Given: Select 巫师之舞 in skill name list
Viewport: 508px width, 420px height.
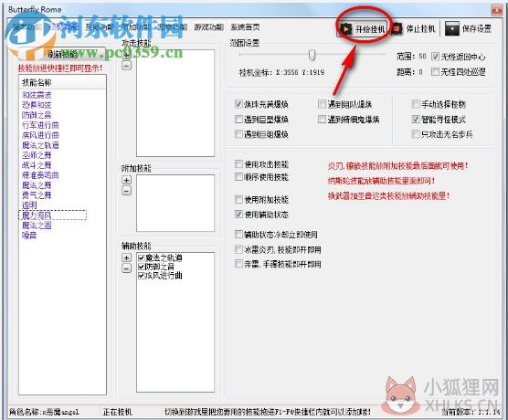Looking at the screenshot, I should pyautogui.click(x=37, y=155).
